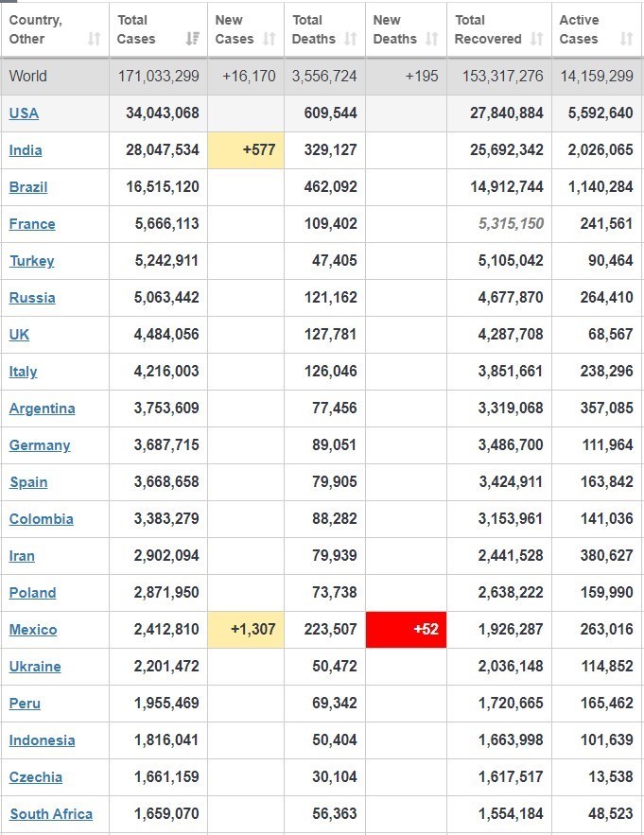The height and width of the screenshot is (835, 644).
Task: Click Mexico's yellow +1,307 new cases cell
Action: [245, 630]
